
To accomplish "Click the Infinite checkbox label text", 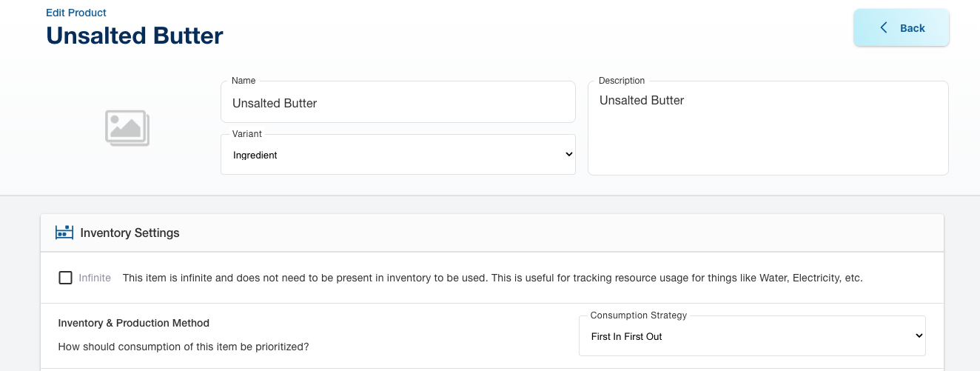I will tap(95, 278).
